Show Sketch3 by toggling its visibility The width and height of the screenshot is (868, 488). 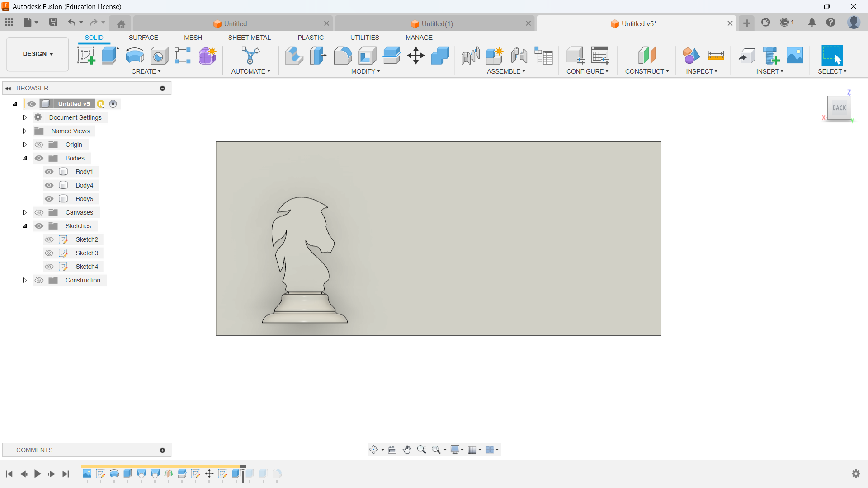(49, 253)
